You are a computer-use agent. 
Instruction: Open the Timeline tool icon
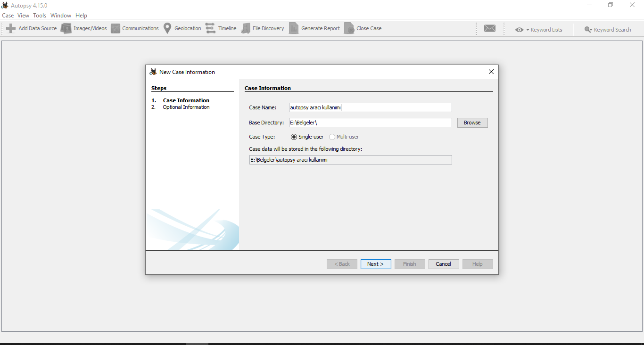tap(210, 28)
